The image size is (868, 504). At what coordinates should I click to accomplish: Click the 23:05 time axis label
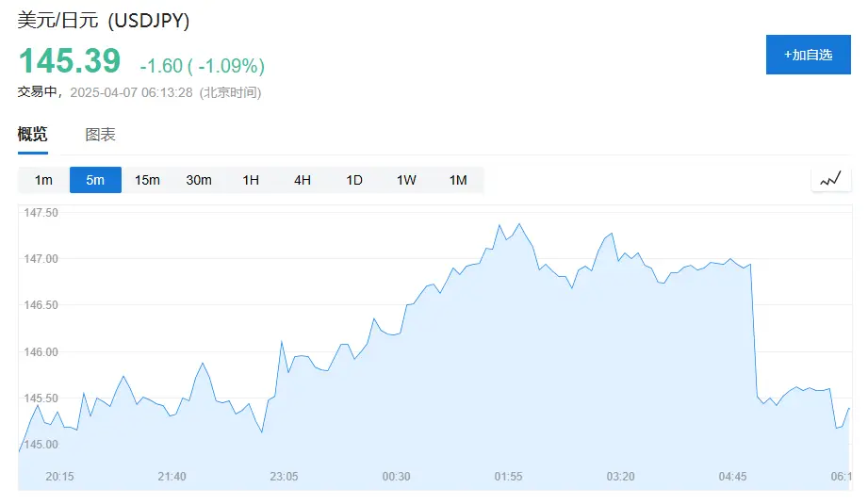pyautogui.click(x=284, y=477)
